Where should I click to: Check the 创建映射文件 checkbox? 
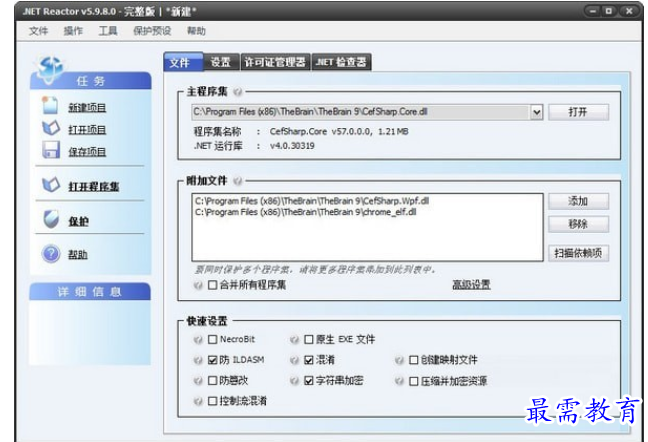(413, 360)
